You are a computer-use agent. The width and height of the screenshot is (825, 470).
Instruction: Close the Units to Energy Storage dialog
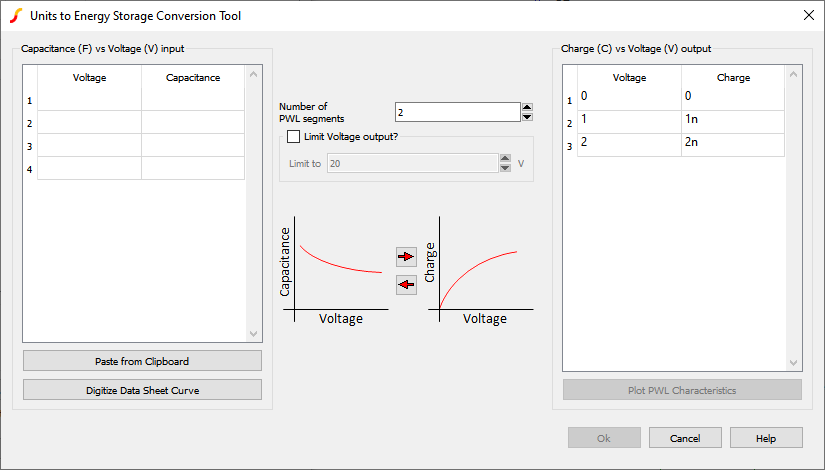point(808,15)
